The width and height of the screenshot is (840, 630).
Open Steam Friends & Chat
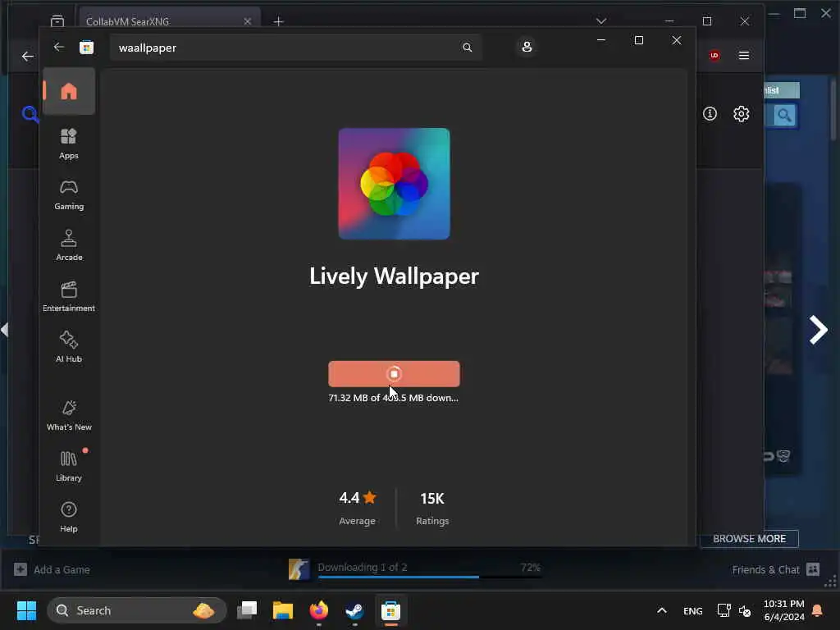tap(775, 569)
